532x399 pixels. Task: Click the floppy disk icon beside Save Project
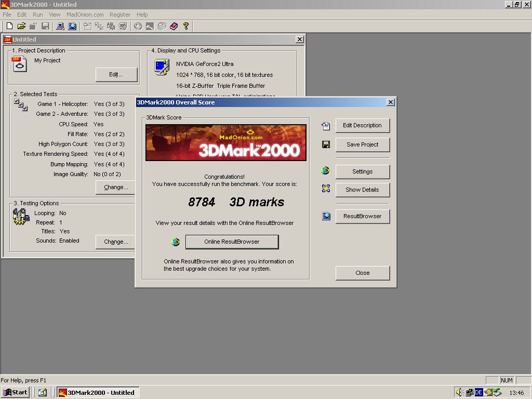tap(326, 144)
